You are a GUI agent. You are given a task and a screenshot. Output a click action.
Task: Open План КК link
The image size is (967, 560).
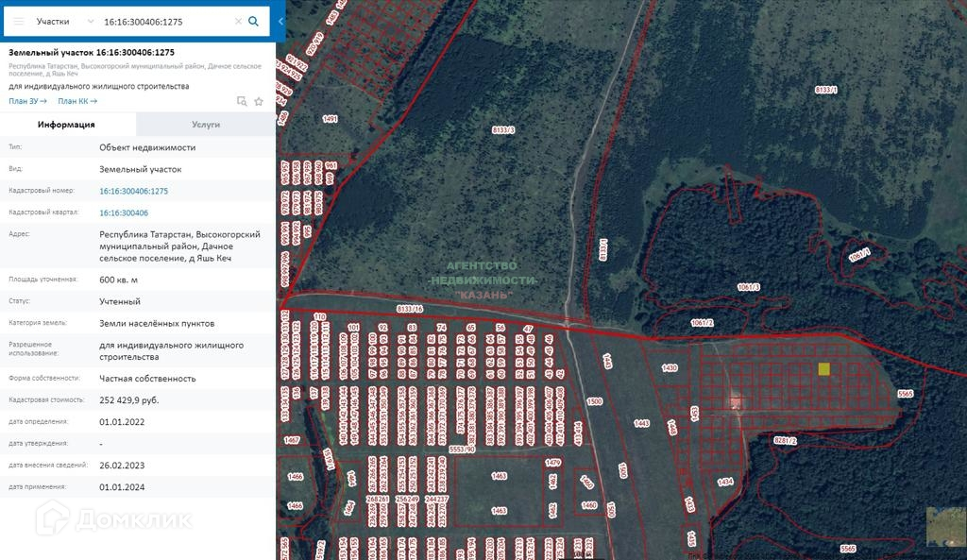(x=77, y=101)
